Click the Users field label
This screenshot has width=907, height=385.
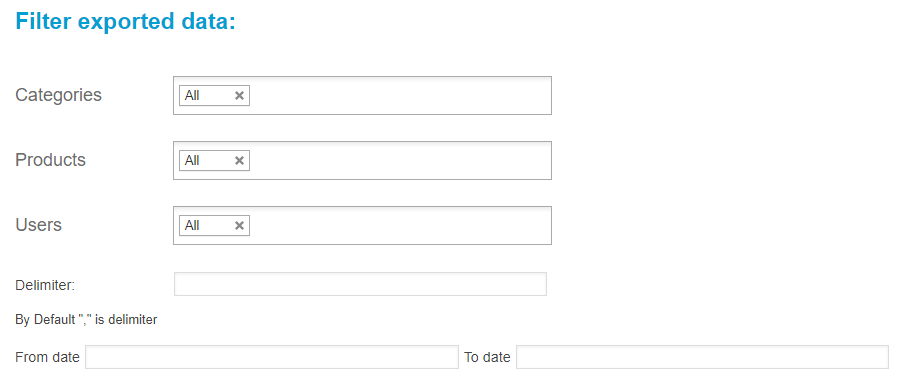point(38,225)
